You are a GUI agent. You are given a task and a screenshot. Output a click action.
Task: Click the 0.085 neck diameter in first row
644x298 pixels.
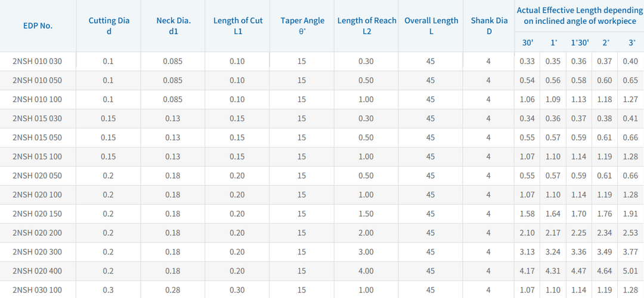173,62
